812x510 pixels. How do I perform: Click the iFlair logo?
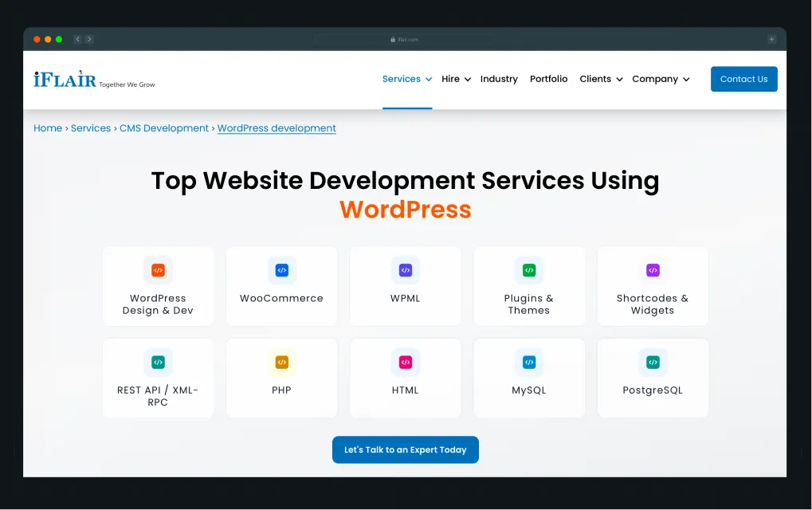click(65, 79)
